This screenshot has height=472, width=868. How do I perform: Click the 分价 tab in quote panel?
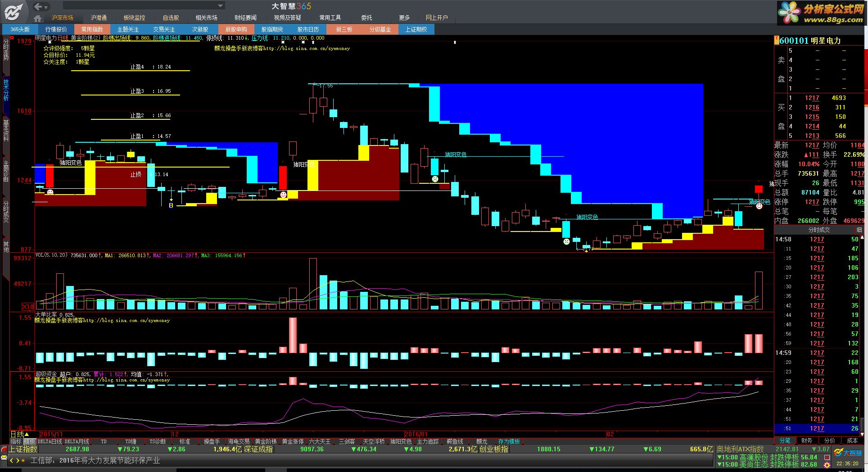[x=829, y=440]
